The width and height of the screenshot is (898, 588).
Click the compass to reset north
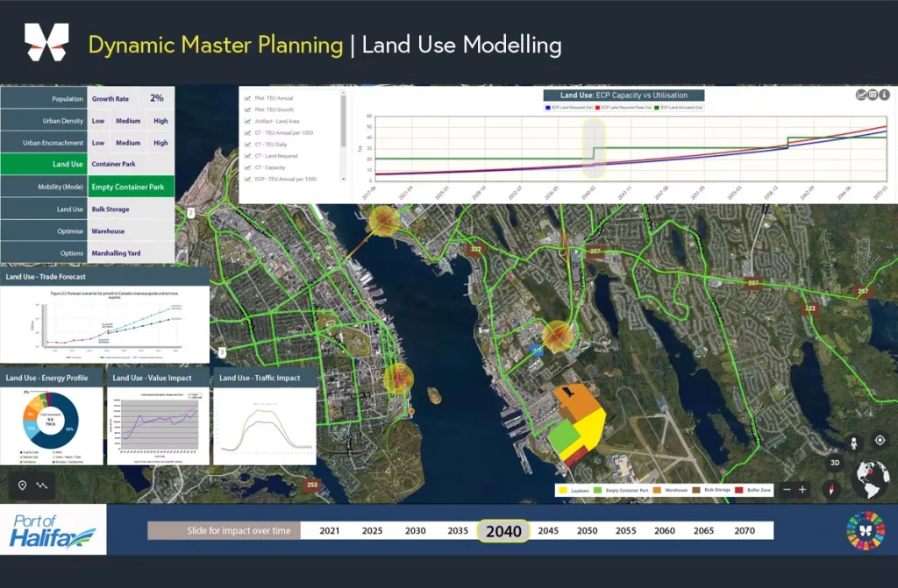click(831, 489)
